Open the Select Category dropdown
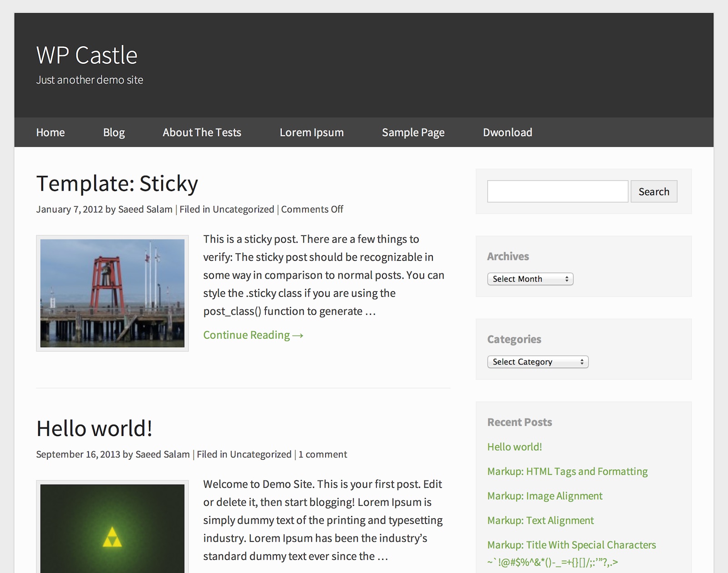 point(537,362)
